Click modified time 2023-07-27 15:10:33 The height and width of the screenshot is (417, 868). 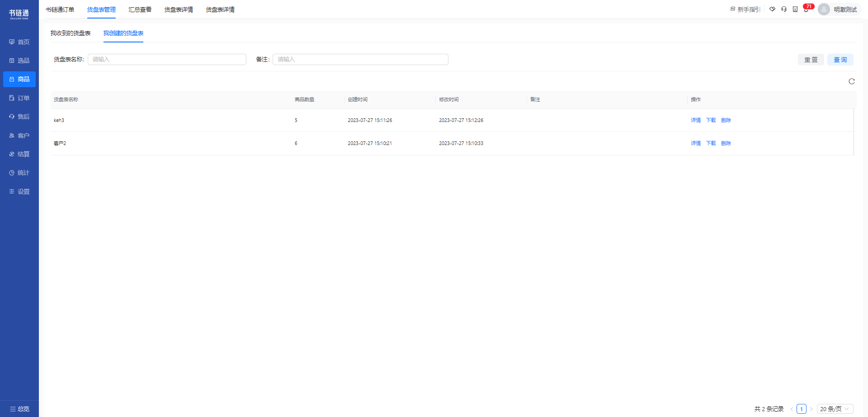click(x=461, y=143)
